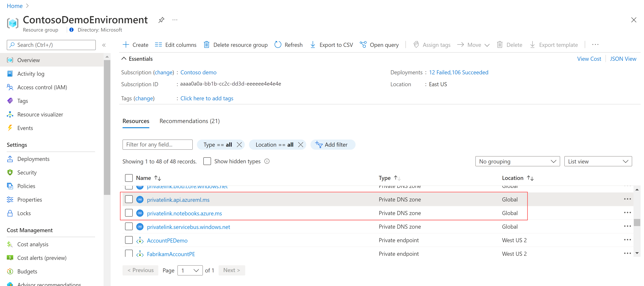The image size is (644, 286).
Task: Check the select-all checkbox in Name header
Action: pyautogui.click(x=129, y=178)
